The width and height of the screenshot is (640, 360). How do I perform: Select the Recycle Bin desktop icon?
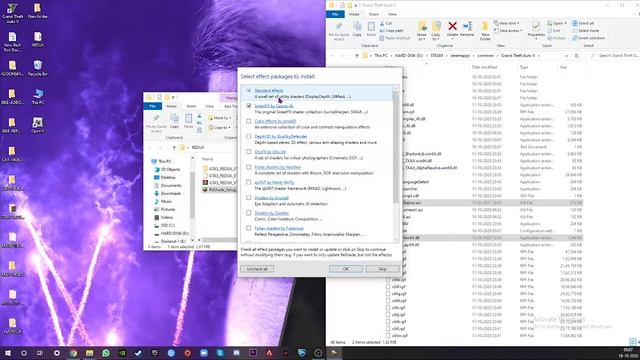coord(38,68)
